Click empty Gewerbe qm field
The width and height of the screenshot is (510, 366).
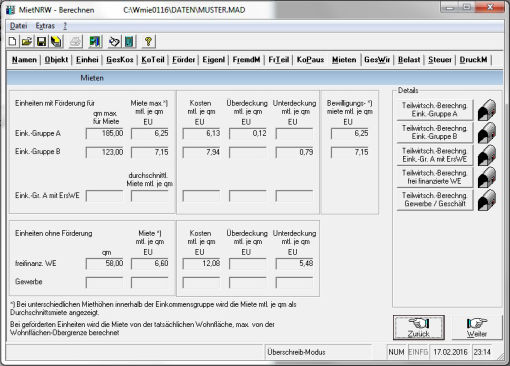(105, 282)
